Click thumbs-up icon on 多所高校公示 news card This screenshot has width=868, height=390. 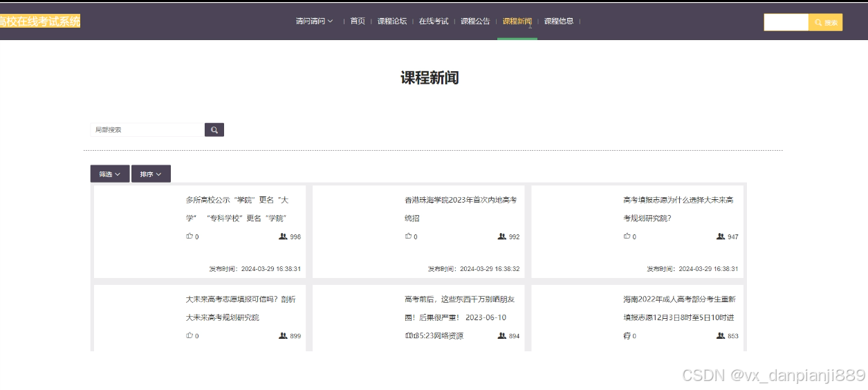point(190,236)
